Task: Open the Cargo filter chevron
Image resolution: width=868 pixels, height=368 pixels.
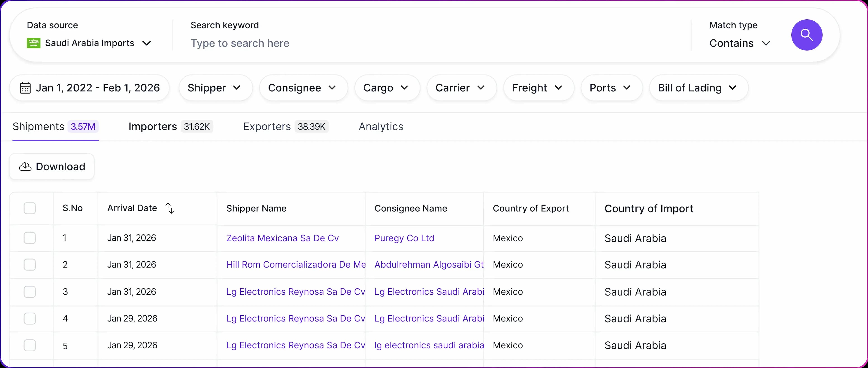Action: (404, 88)
